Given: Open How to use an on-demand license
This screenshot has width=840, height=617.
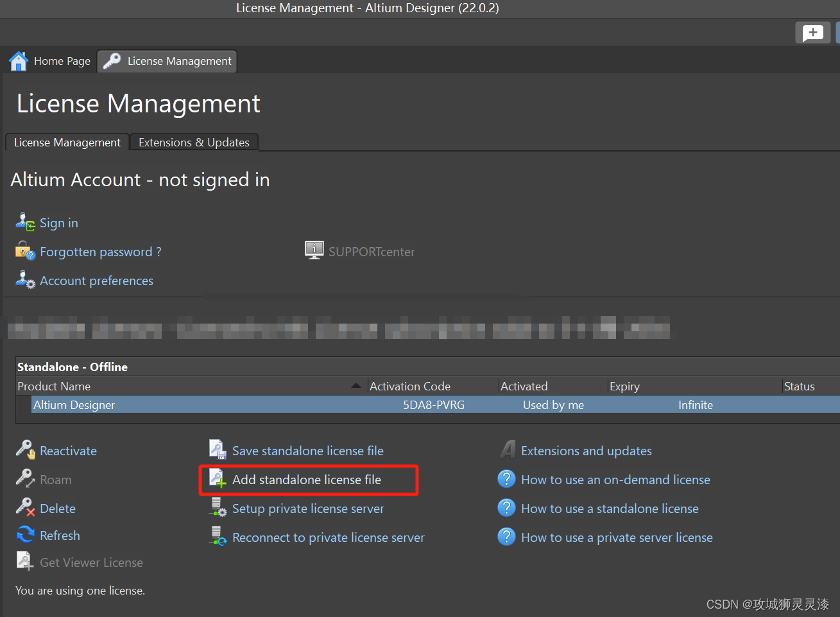Looking at the screenshot, I should coord(615,480).
